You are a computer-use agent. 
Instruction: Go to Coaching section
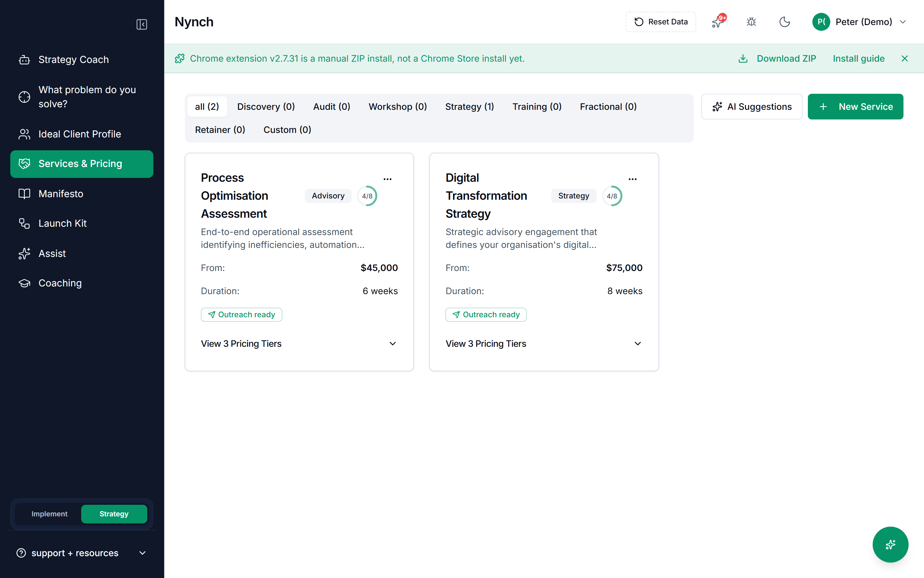pyautogui.click(x=82, y=283)
